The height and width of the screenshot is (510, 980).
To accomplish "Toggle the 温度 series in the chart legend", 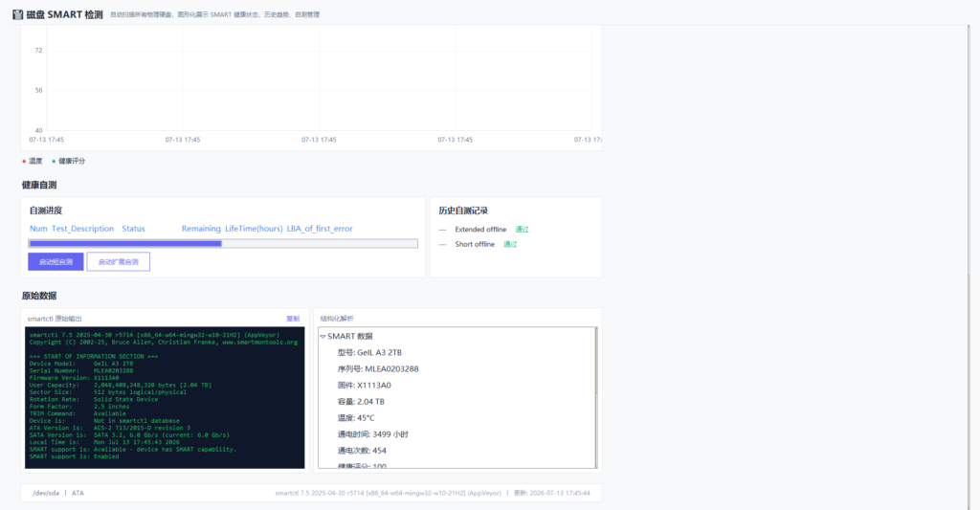I will pyautogui.click(x=33, y=162).
